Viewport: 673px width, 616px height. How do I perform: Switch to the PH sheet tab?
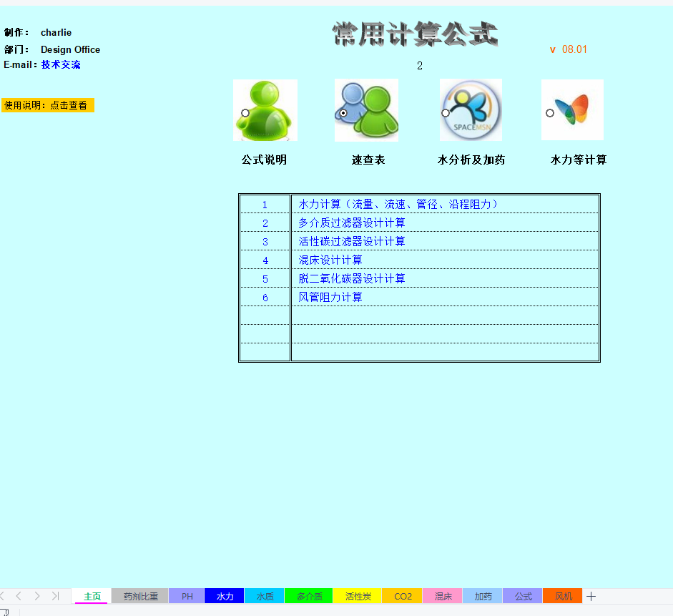tap(187, 596)
